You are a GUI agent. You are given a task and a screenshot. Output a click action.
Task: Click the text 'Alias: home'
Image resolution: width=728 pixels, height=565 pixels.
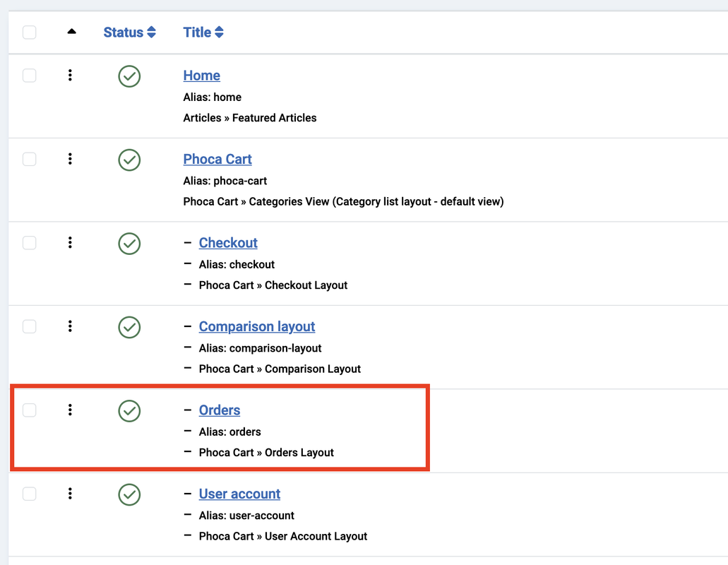212,97
